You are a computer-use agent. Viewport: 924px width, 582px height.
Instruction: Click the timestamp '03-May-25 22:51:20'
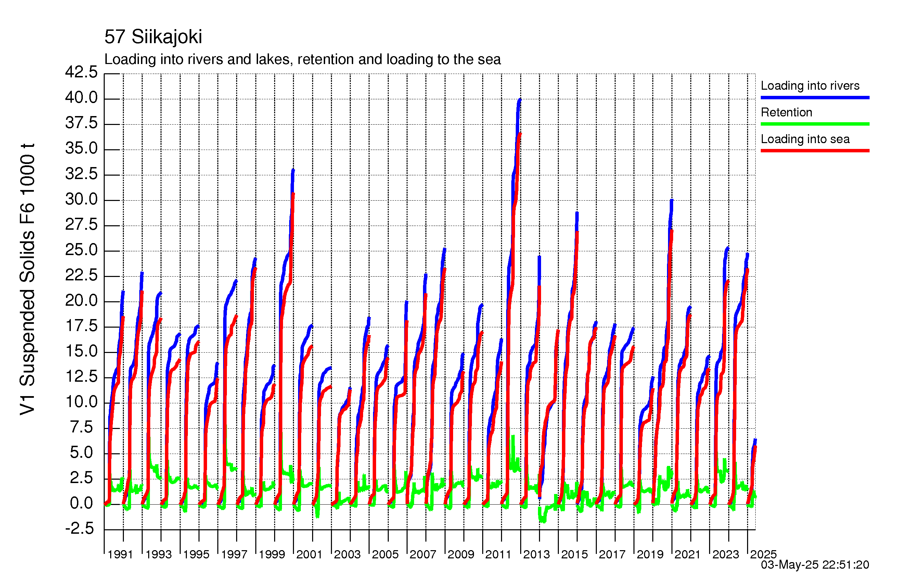815,565
